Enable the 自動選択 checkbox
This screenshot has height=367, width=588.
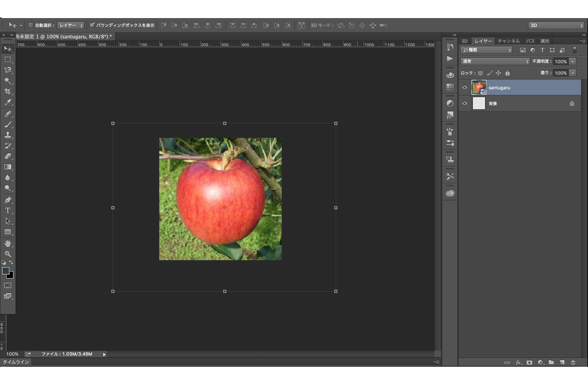point(31,25)
